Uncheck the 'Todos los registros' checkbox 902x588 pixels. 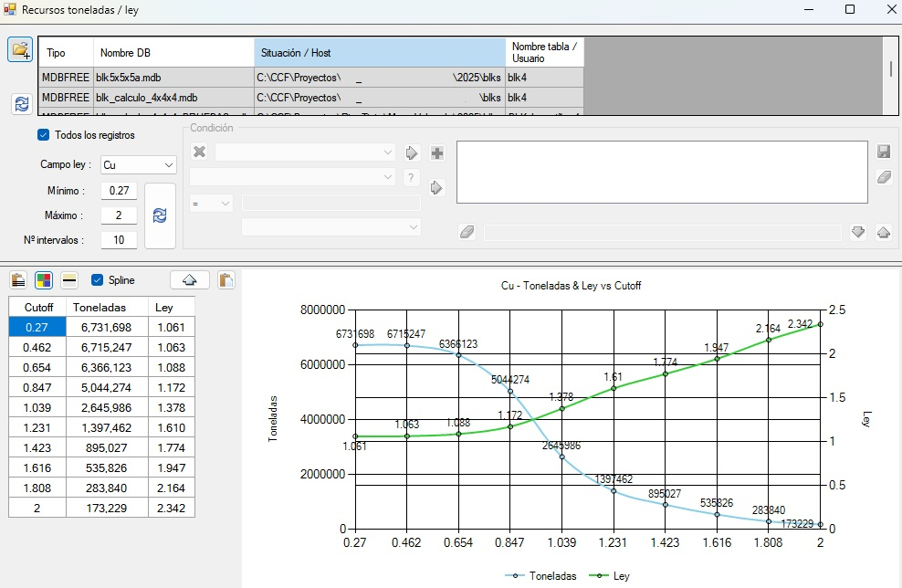[x=43, y=135]
